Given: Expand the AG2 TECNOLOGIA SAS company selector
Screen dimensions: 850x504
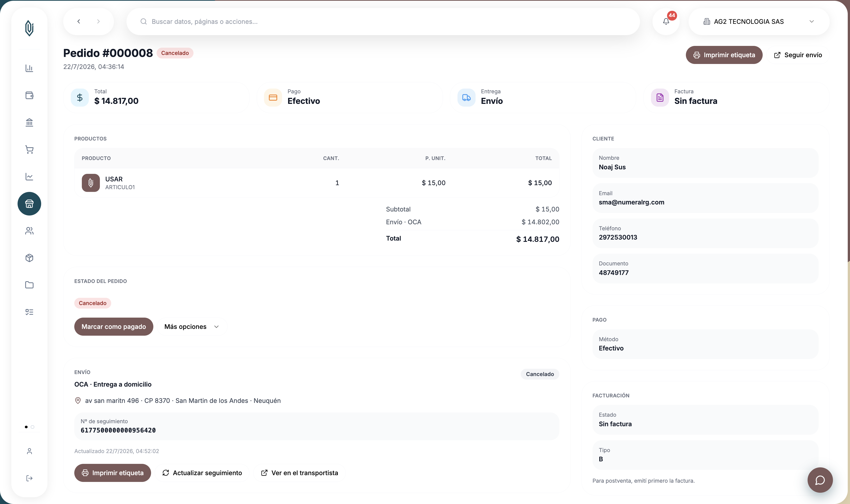Looking at the screenshot, I should coord(759,21).
